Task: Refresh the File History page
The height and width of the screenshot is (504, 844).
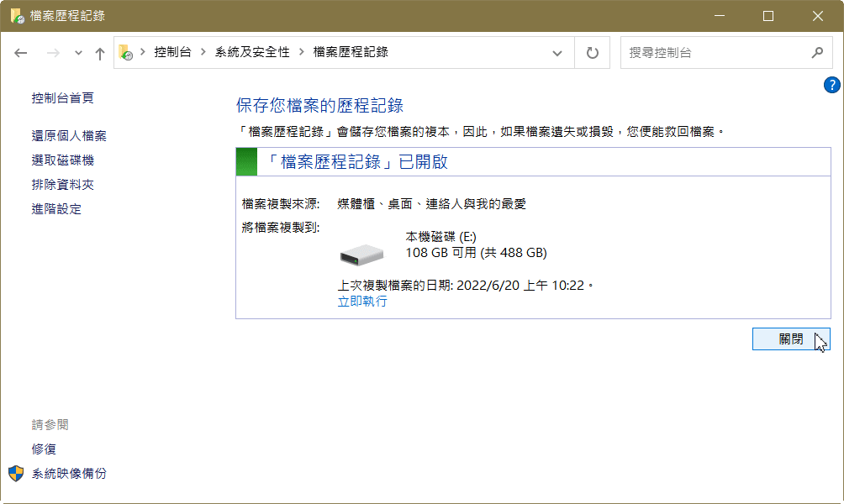Action: point(592,53)
